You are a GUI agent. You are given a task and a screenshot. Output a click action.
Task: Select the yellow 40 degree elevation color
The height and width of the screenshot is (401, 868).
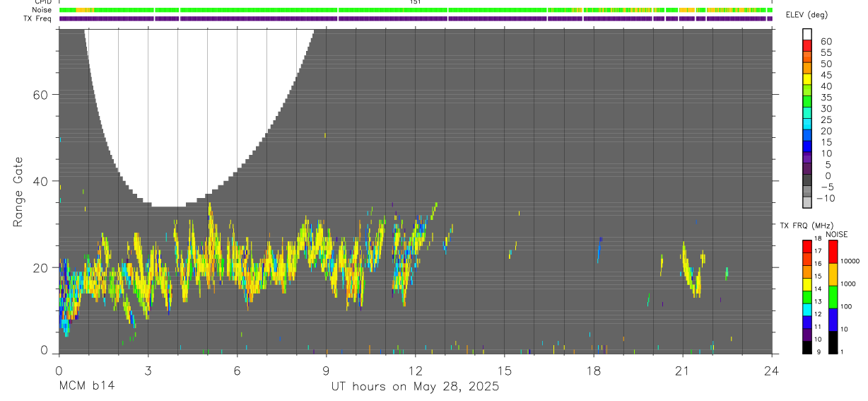[x=807, y=80]
